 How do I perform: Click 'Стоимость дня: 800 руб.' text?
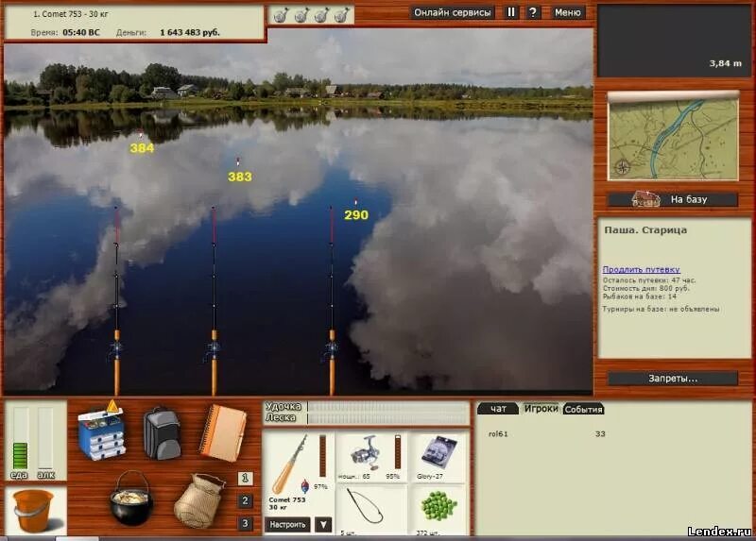click(x=646, y=288)
